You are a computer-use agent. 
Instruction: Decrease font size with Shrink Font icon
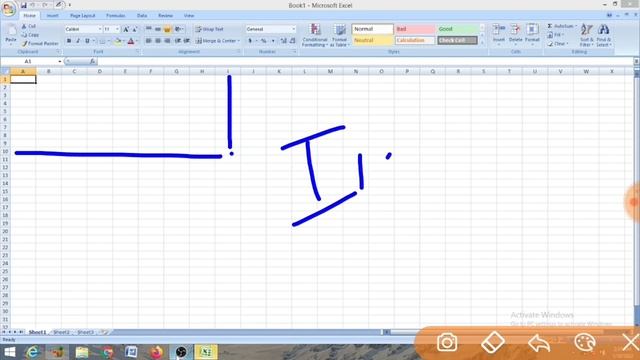(x=135, y=29)
